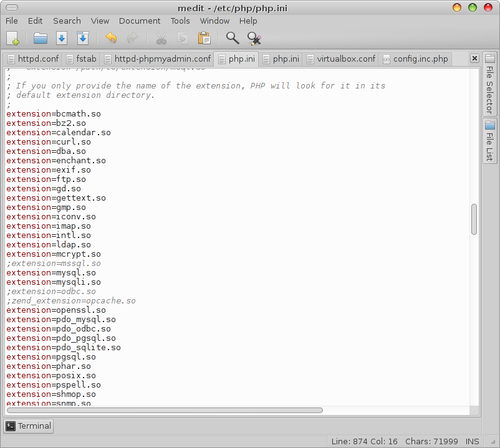Switch to the fstab tab
This screenshot has height=448, width=500.
(x=81, y=59)
